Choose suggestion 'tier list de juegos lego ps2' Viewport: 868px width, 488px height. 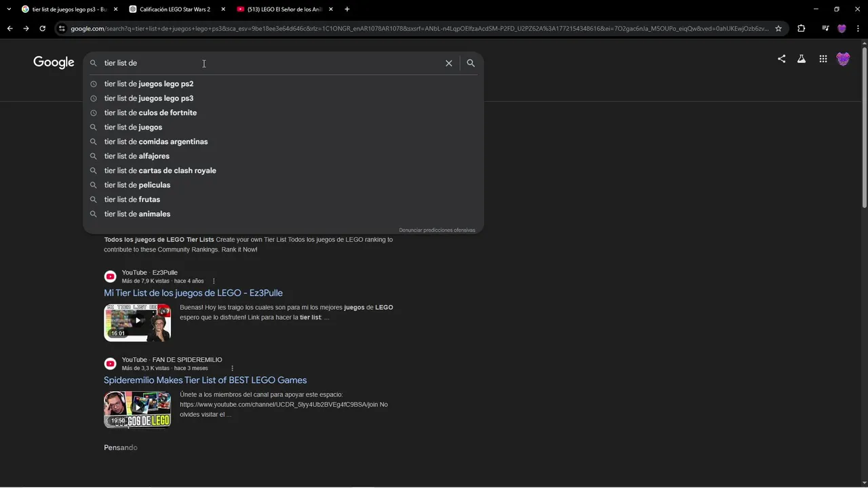(x=283, y=84)
